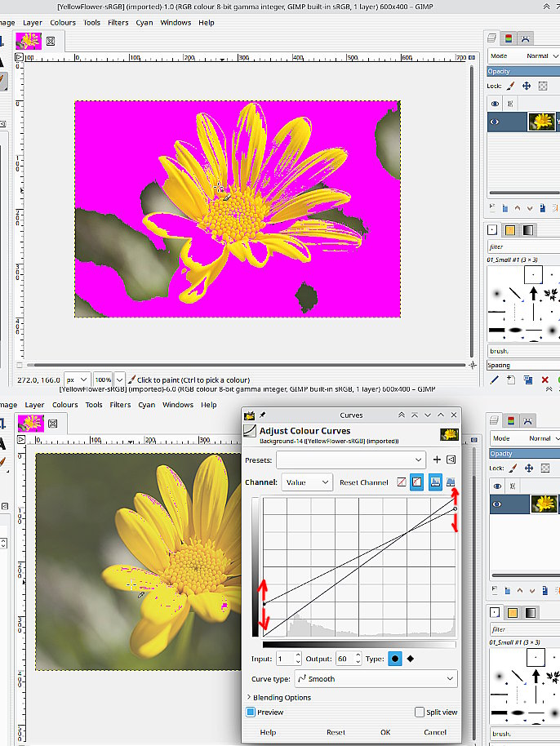Open the Filters menu in the upper window
The width and height of the screenshot is (560, 746).
118,23
